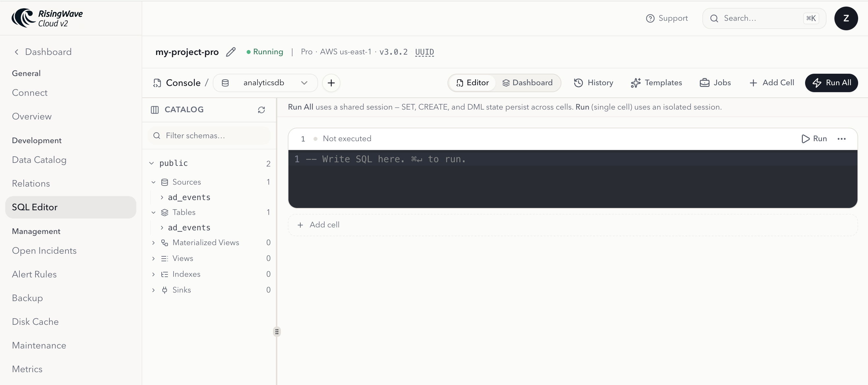This screenshot has height=385, width=868.
Task: Click the Catalog panel columns icon
Action: [x=155, y=110]
